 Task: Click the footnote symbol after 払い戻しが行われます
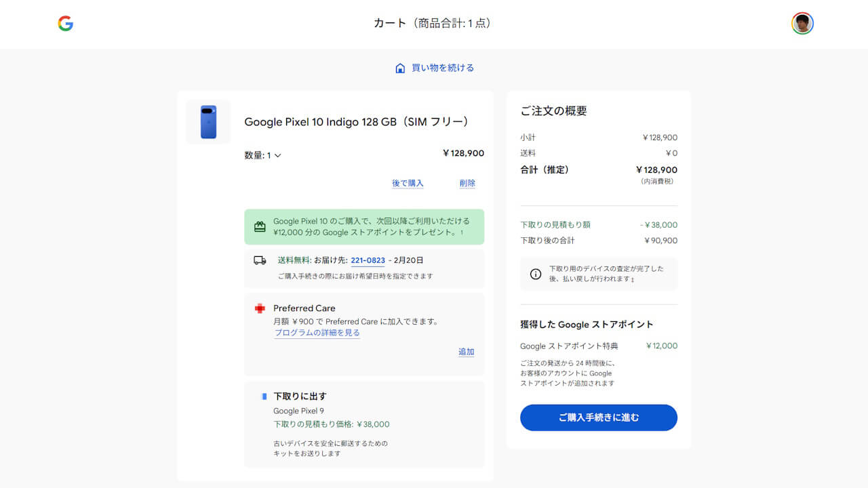click(632, 279)
